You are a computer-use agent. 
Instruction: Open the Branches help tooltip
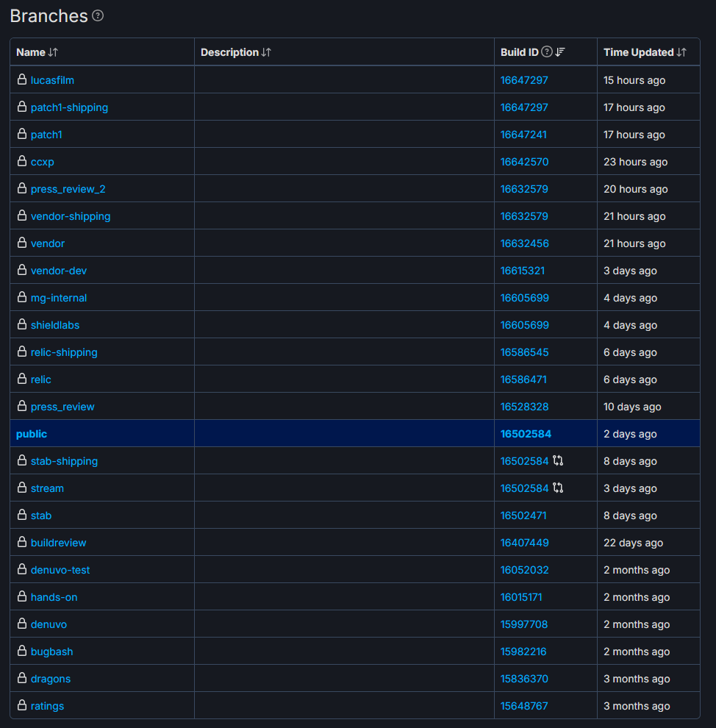[x=98, y=15]
